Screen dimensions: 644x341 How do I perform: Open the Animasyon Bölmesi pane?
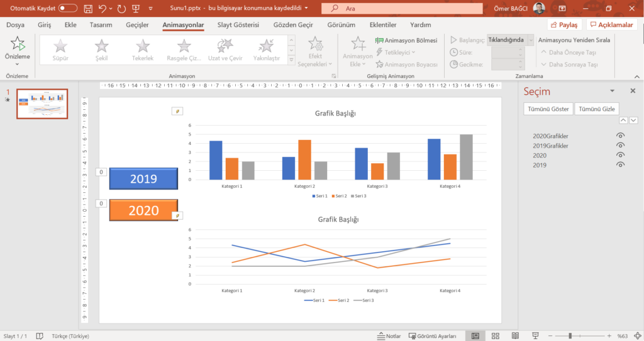point(406,40)
